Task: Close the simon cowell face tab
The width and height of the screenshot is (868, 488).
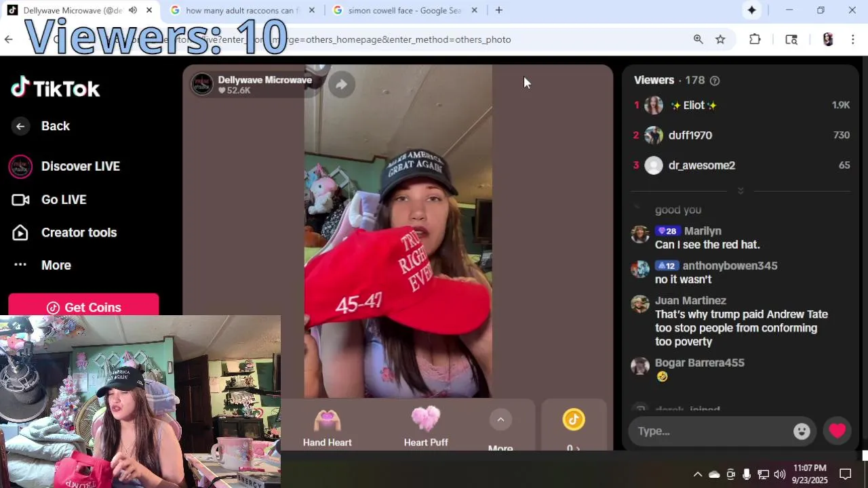Action: [x=474, y=10]
